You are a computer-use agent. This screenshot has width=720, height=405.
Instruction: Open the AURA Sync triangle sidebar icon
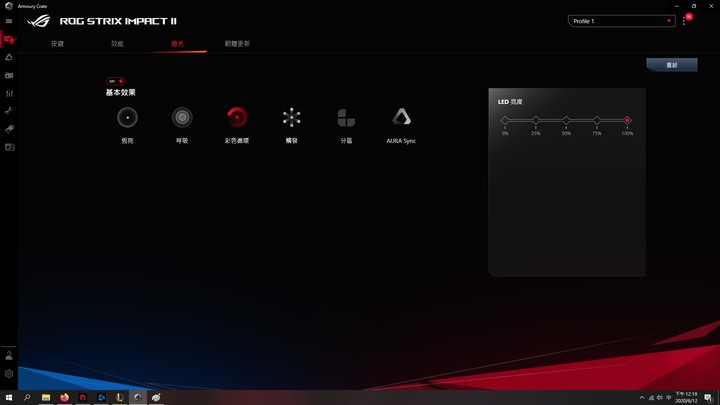tap(9, 57)
